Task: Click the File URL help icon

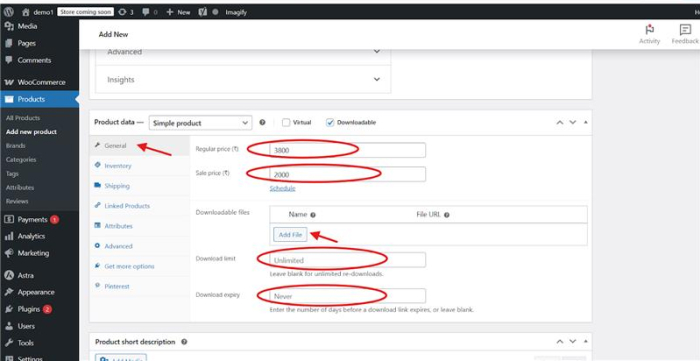Action: (x=446, y=215)
